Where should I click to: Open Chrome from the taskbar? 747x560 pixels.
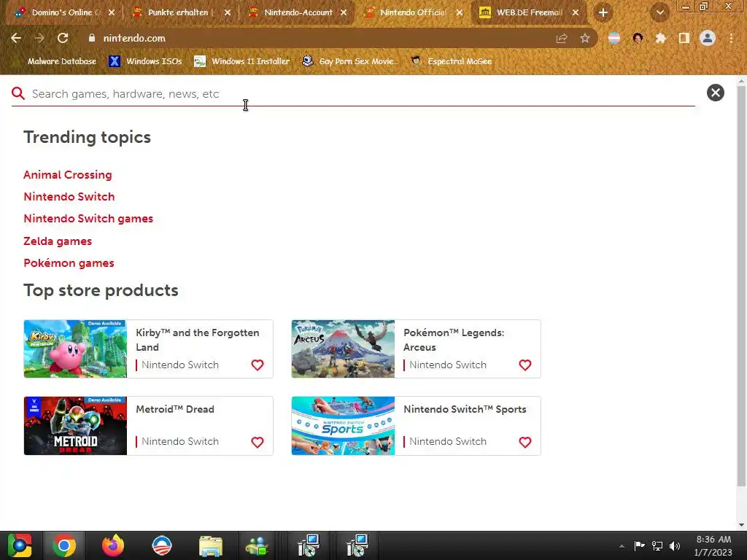(64, 545)
